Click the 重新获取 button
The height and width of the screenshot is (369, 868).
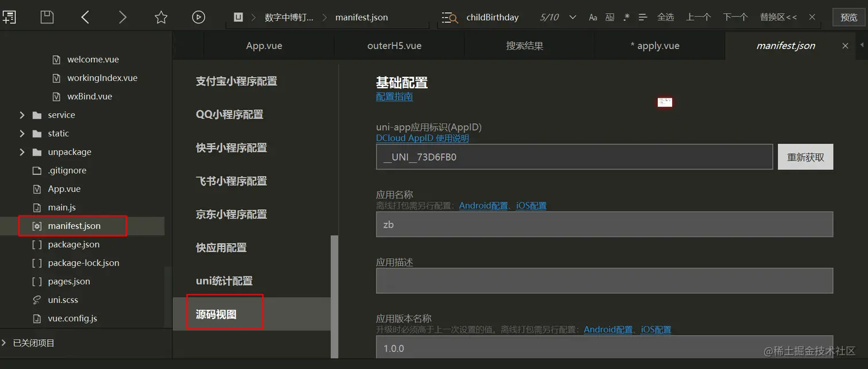(x=805, y=157)
